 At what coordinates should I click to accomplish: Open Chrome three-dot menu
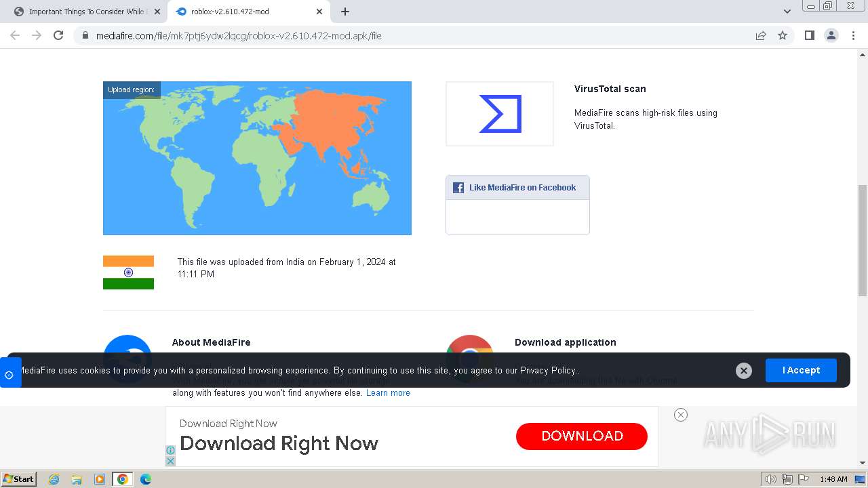tap(853, 35)
